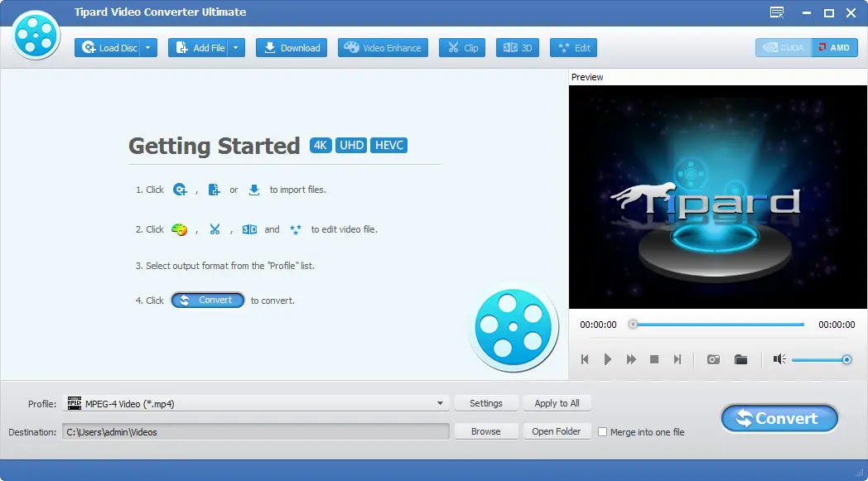Take a snapshot with camera icon
Screen dimensions: 868x481
click(714, 359)
